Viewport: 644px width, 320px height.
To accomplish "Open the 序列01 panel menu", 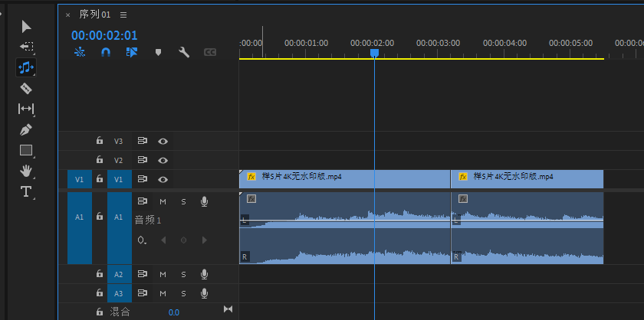I will [x=123, y=15].
